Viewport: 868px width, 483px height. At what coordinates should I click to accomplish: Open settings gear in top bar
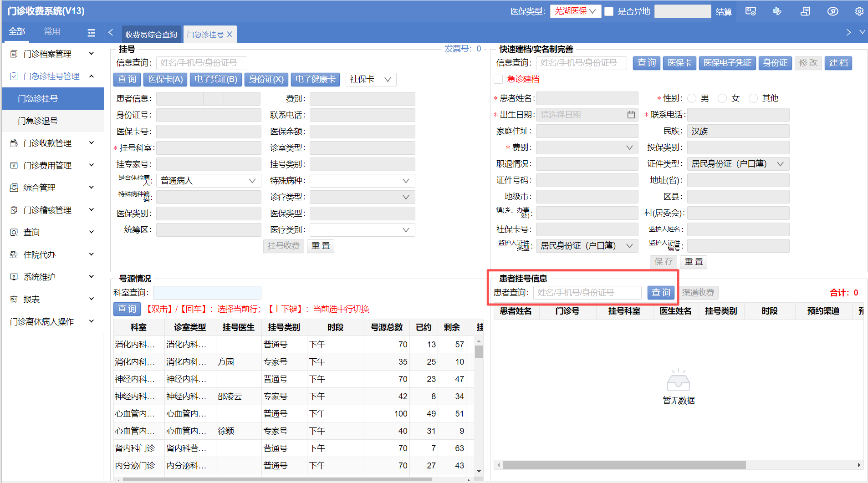[859, 11]
